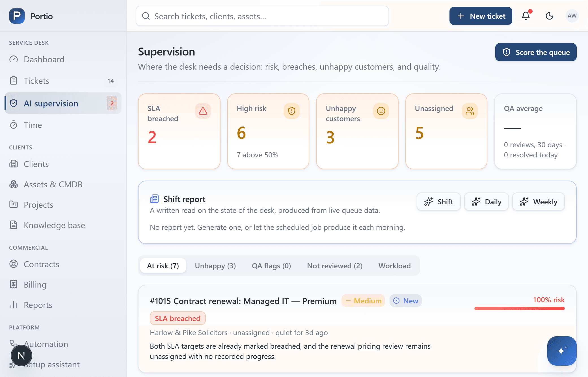Open the Dashboard gauge icon
Viewport: 588px width, 377px height.
coord(14,59)
